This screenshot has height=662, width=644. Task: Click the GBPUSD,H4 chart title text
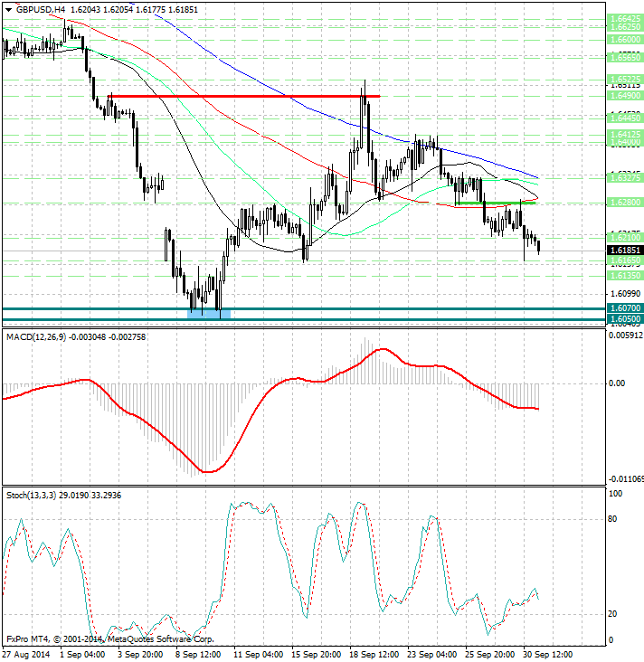41,9
